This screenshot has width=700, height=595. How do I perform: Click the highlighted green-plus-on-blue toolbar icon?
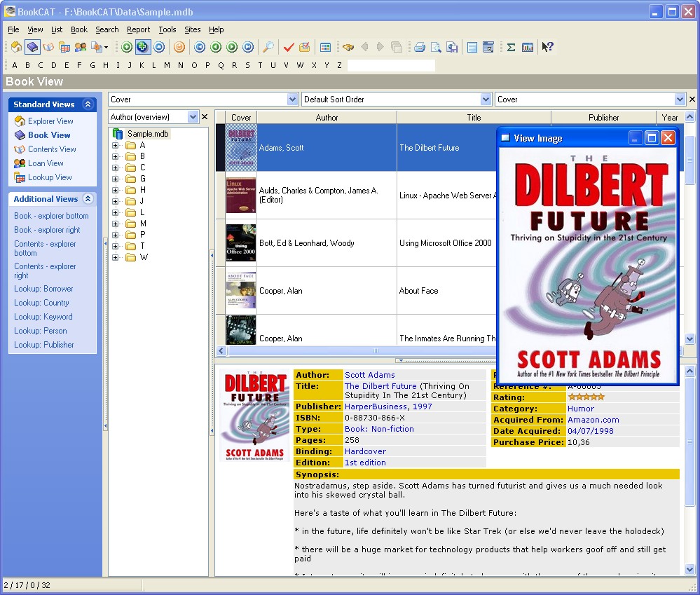[142, 47]
